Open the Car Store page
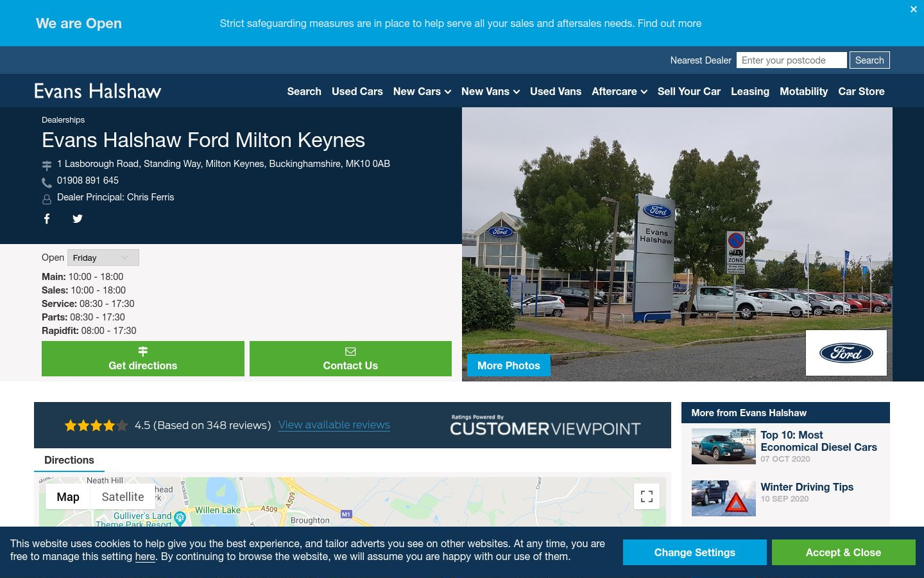The width and height of the screenshot is (924, 578). pyautogui.click(x=861, y=91)
